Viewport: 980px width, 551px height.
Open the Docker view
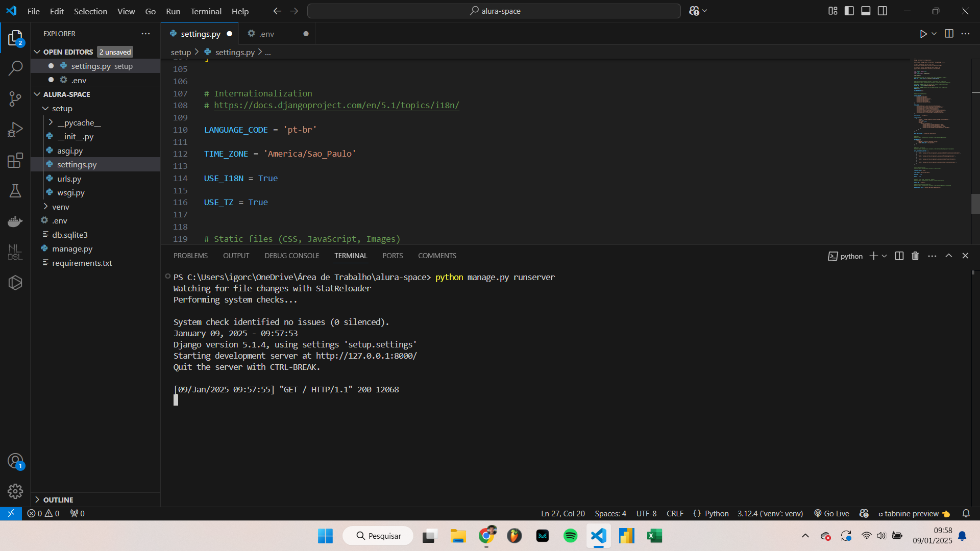[15, 221]
